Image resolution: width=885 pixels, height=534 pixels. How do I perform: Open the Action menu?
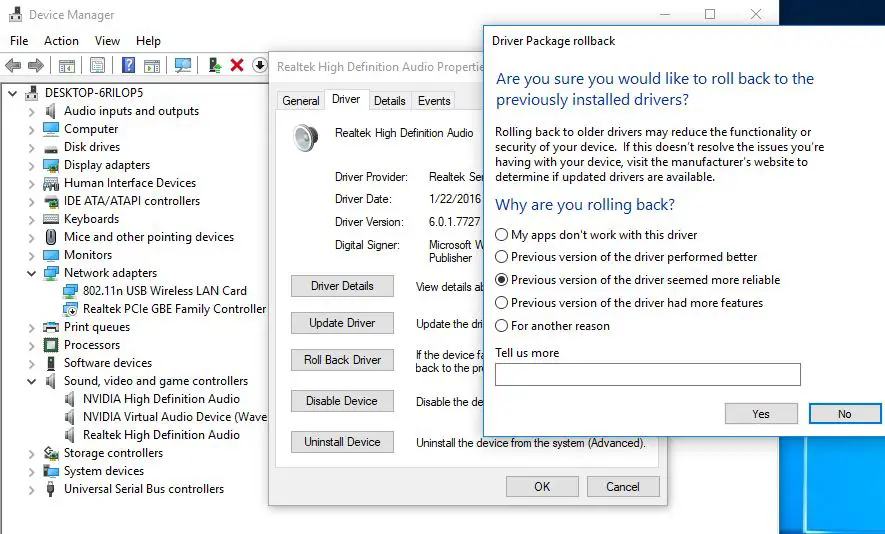click(61, 41)
